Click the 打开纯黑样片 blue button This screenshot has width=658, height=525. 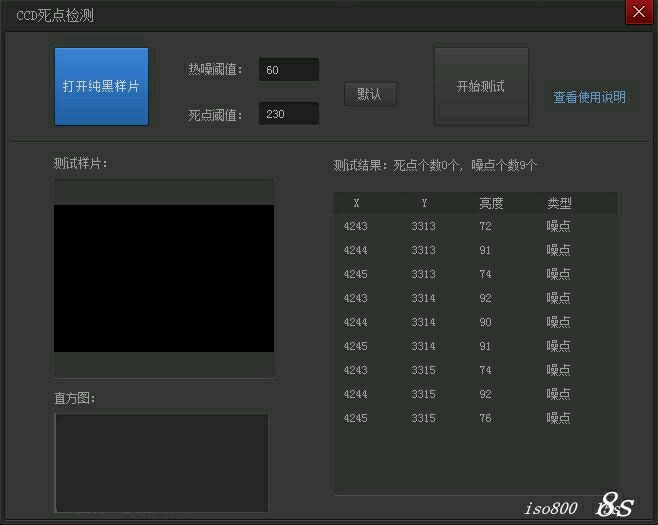point(101,86)
